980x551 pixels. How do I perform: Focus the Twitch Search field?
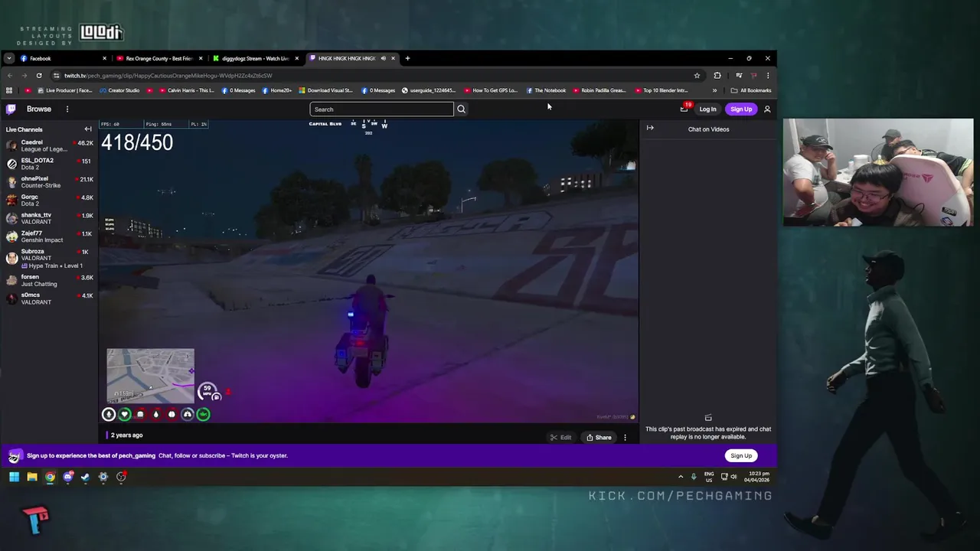(x=381, y=109)
